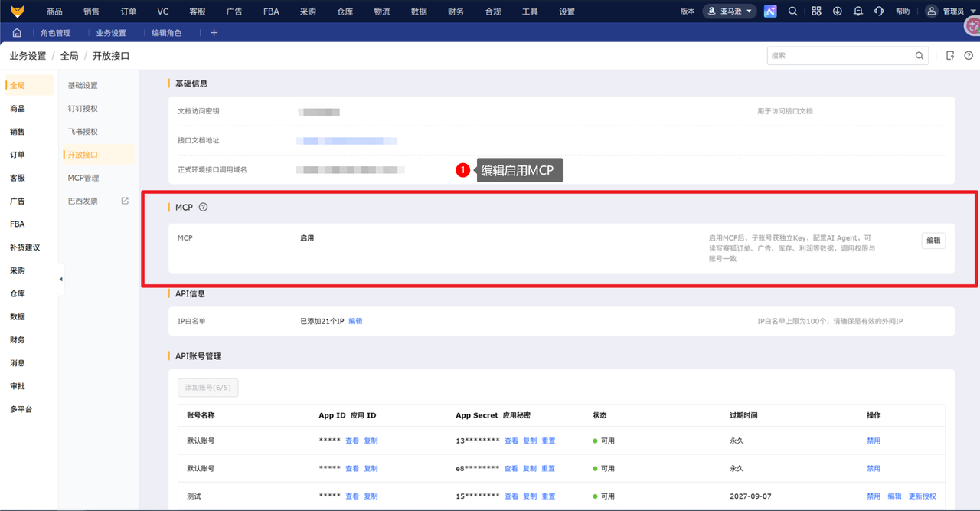Click the 管理员 user avatar icon

pos(931,11)
